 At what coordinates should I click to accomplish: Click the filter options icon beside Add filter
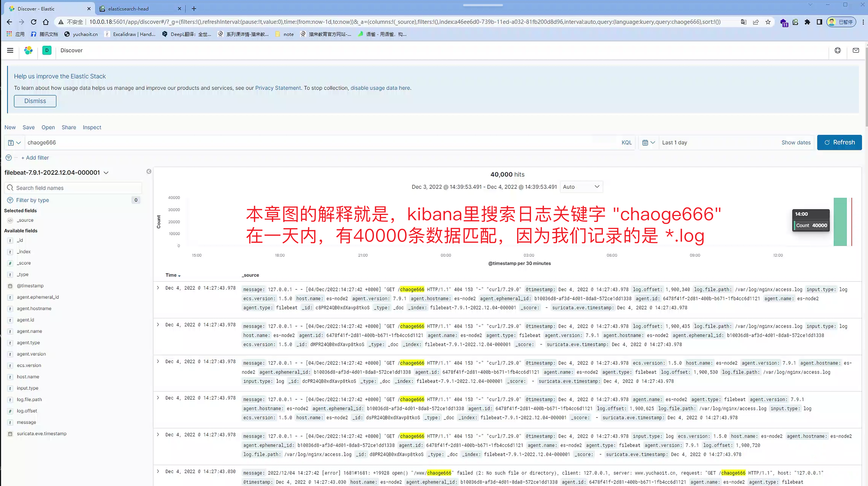pos(8,158)
